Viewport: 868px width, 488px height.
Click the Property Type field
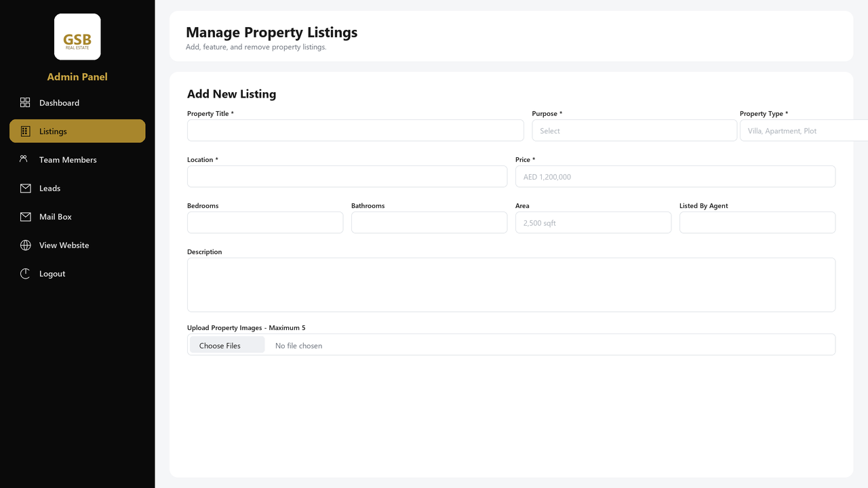point(804,131)
